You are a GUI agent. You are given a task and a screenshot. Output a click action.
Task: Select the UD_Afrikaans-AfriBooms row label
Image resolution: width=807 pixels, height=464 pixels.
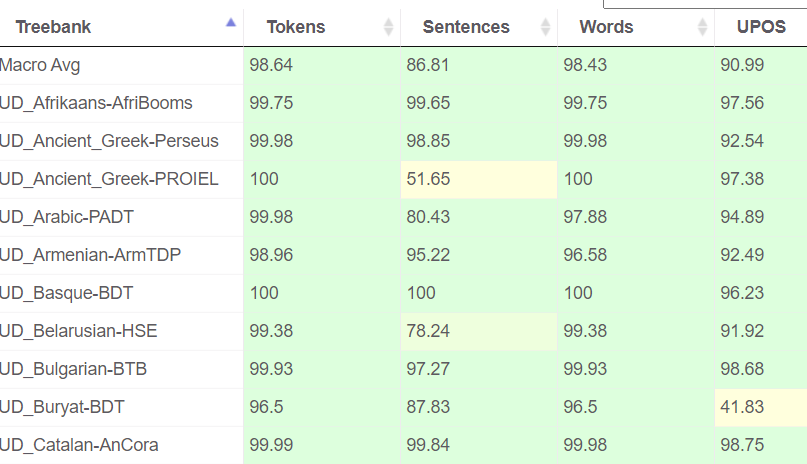(x=96, y=103)
